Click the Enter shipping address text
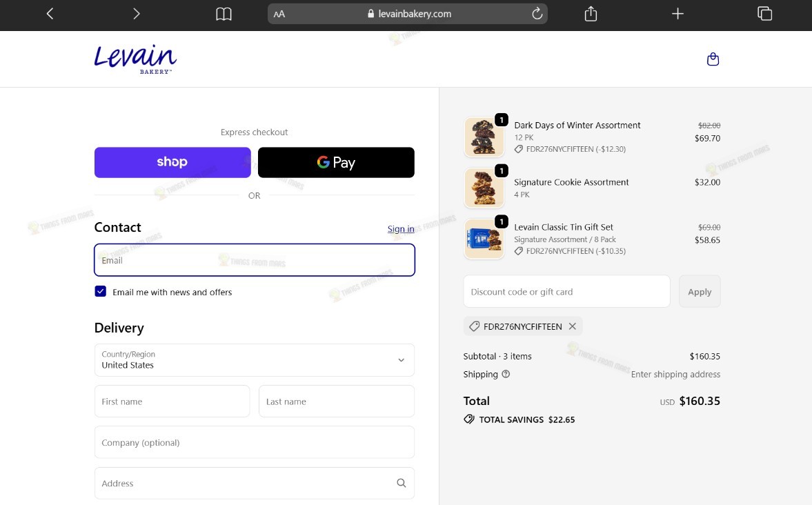This screenshot has height=505, width=812. 675,375
